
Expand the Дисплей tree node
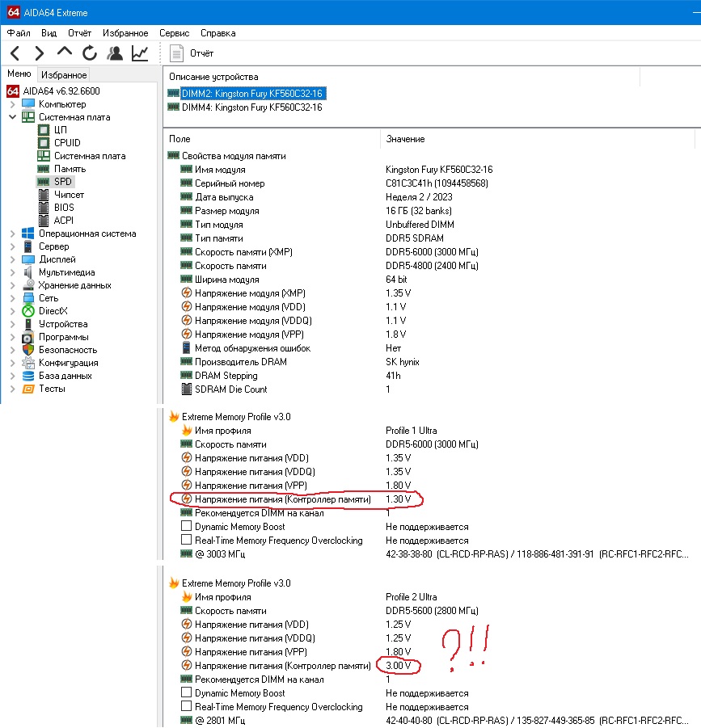pyautogui.click(x=13, y=259)
